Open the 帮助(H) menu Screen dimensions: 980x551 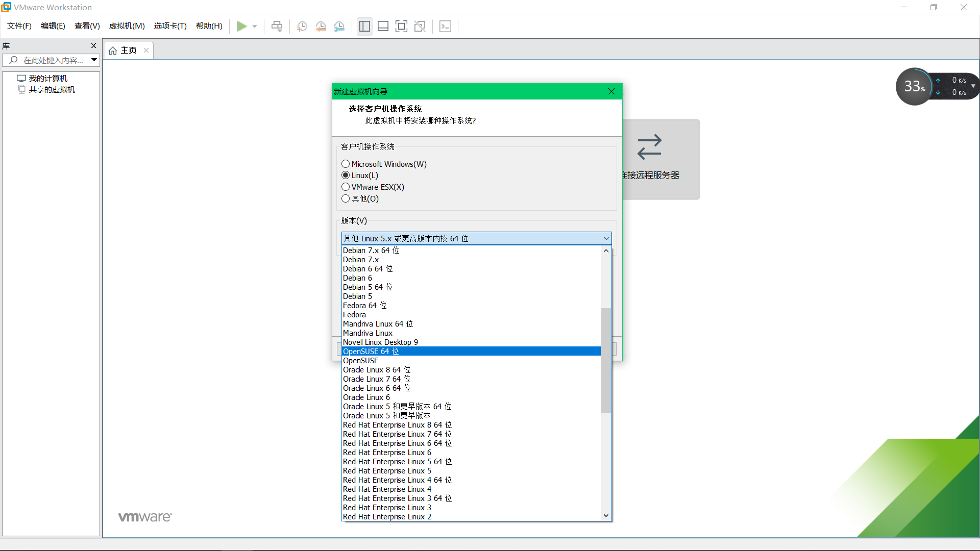pos(209,26)
